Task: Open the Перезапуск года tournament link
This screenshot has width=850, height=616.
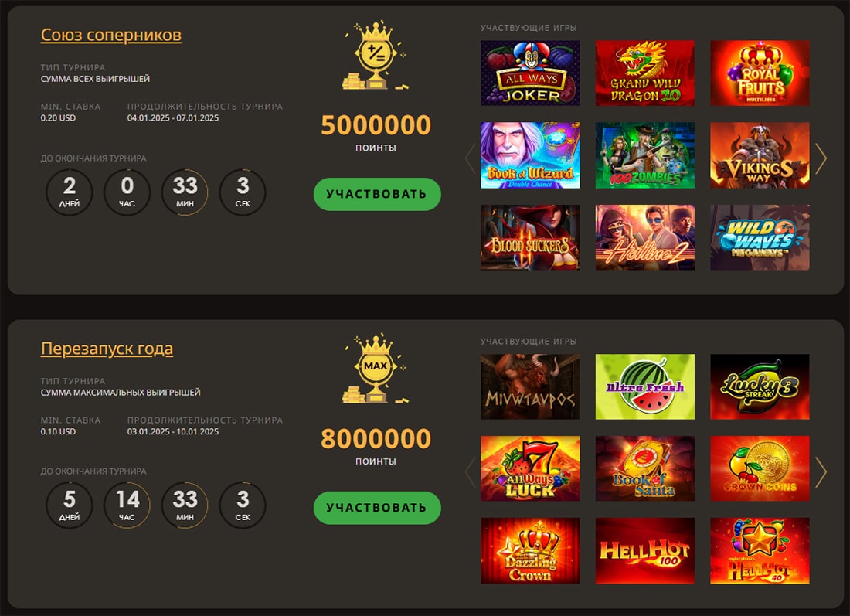Action: tap(107, 348)
